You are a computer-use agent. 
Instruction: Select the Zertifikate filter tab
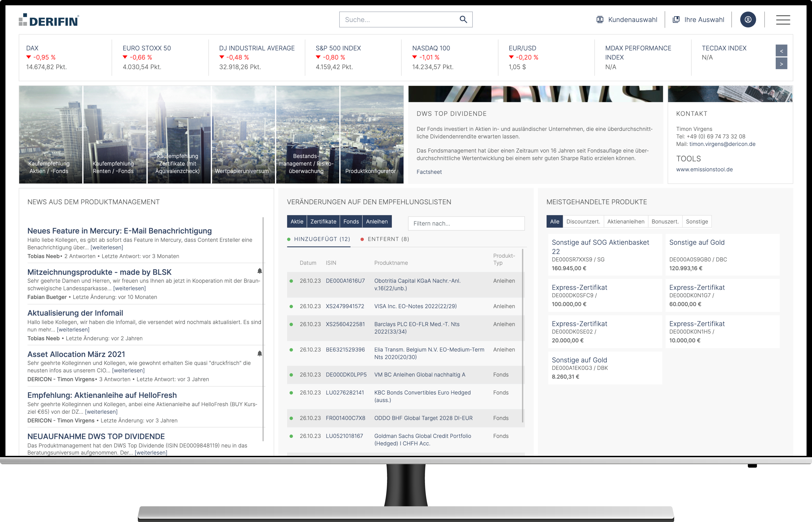pos(323,221)
